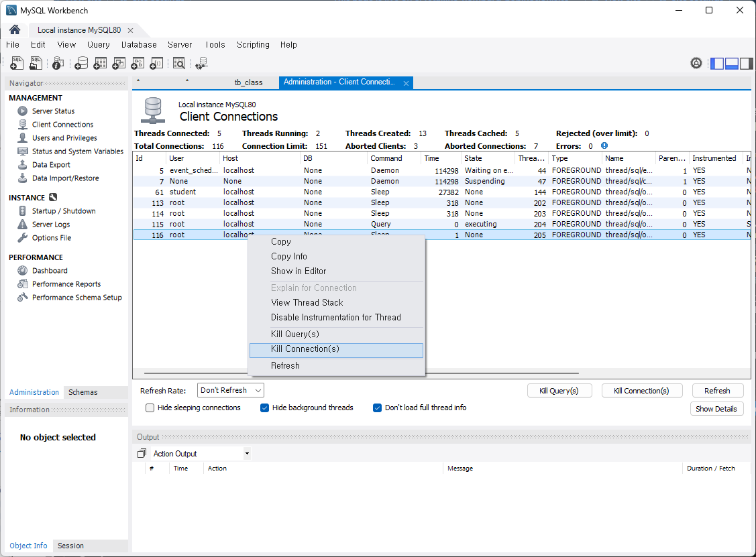Sort connections by Time column header

point(440,158)
